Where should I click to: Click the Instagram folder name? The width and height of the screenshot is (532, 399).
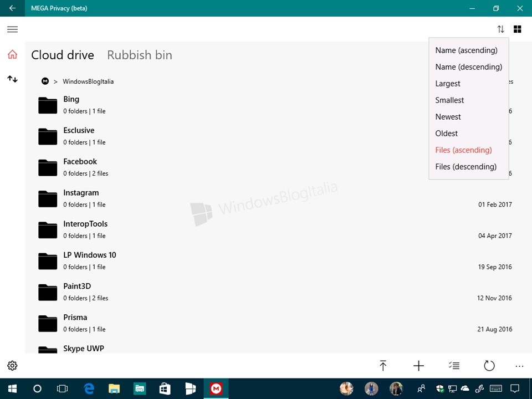coord(81,193)
